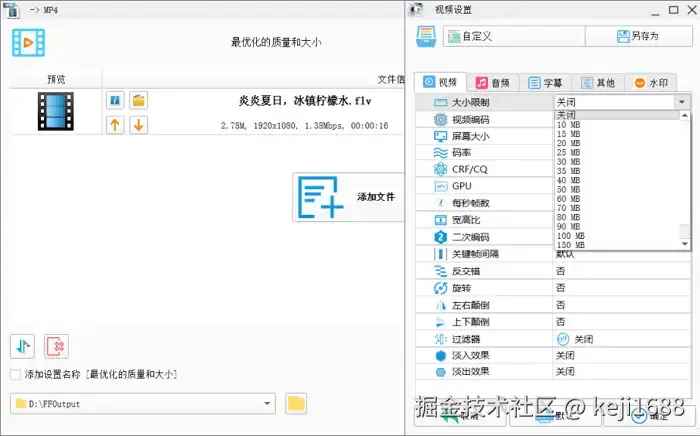The height and width of the screenshot is (436, 700).
Task: Select 50 MB in the size limit list
Action: (x=568, y=190)
